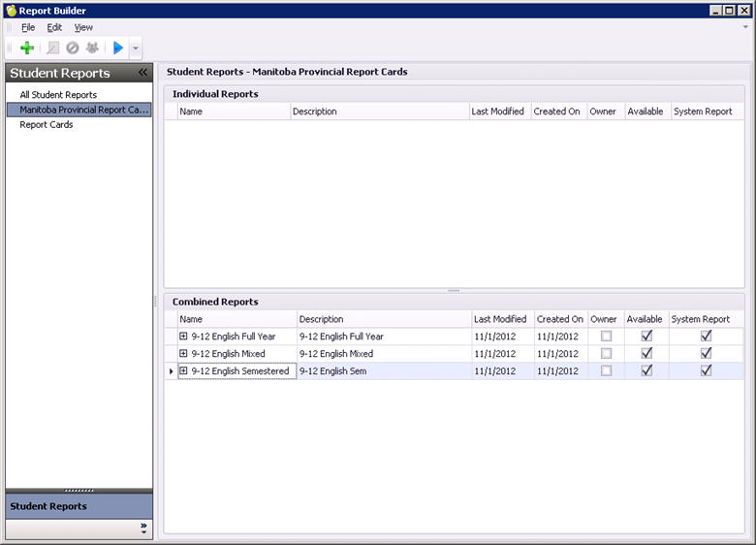Select All Student Reports in sidebar

point(58,95)
